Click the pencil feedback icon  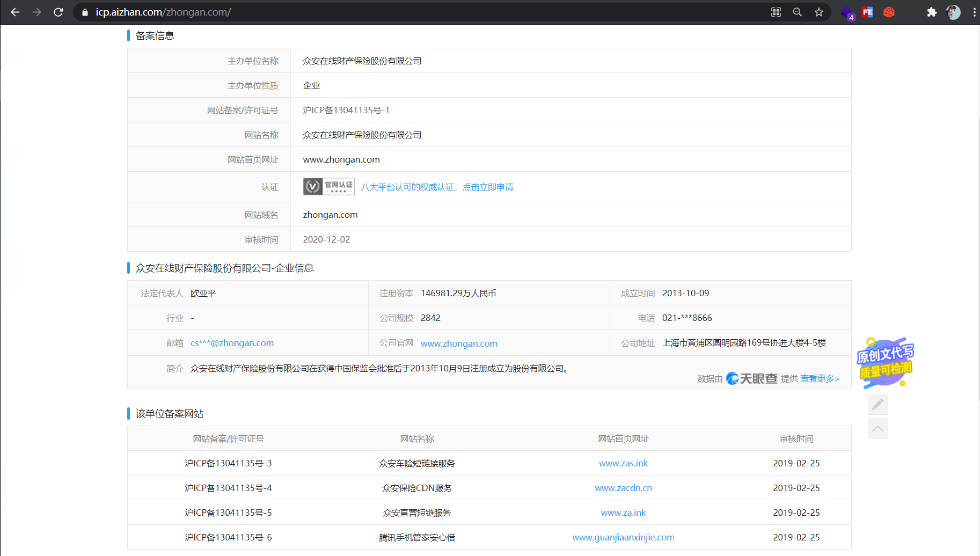point(878,404)
